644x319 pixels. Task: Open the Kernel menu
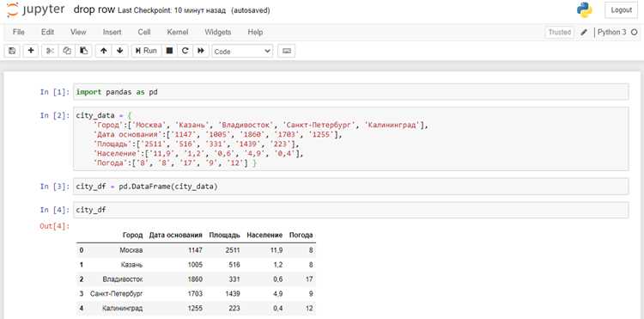click(x=178, y=32)
